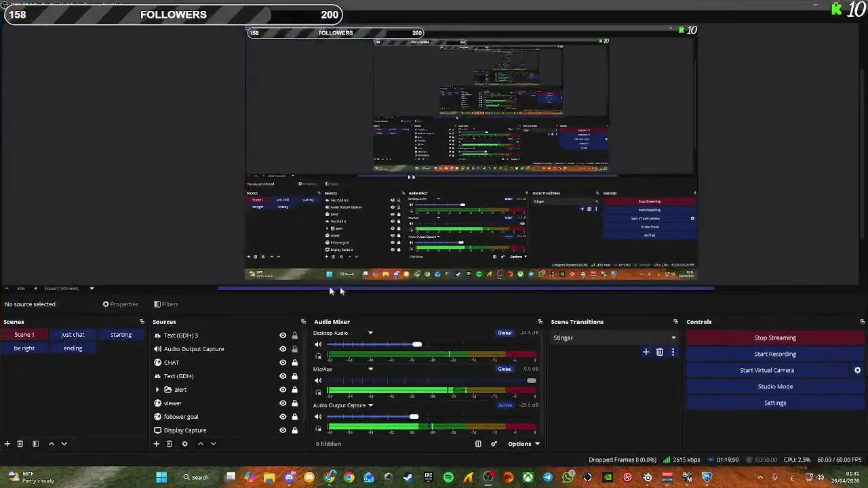This screenshot has height=488, width=868.
Task: Enable Studio Mode
Action: click(775, 386)
